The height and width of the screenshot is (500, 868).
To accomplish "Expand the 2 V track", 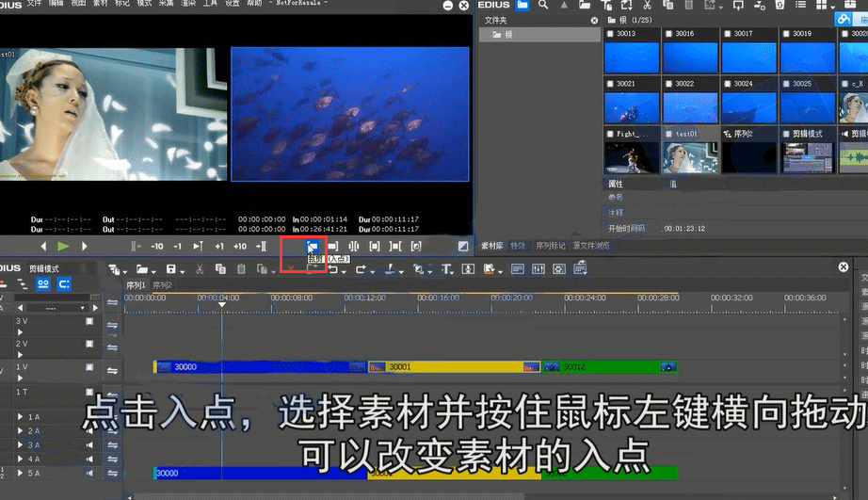I will point(21,355).
